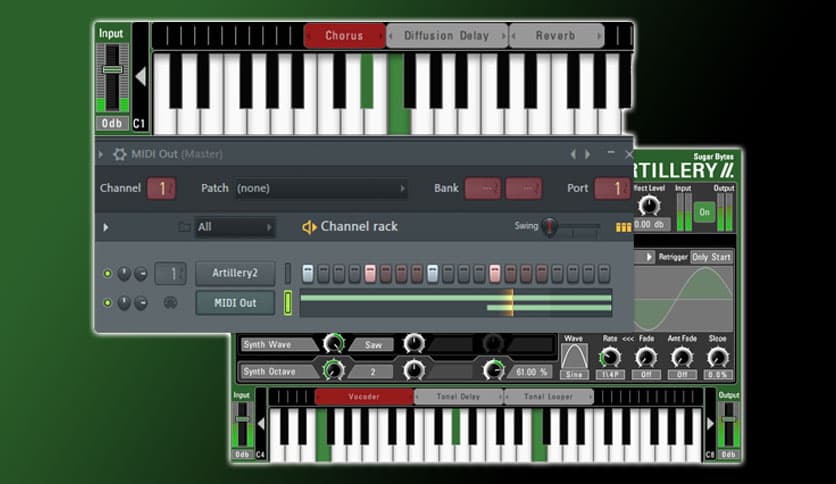
Task: Open the All channel filter dropdown
Action: pos(235,228)
